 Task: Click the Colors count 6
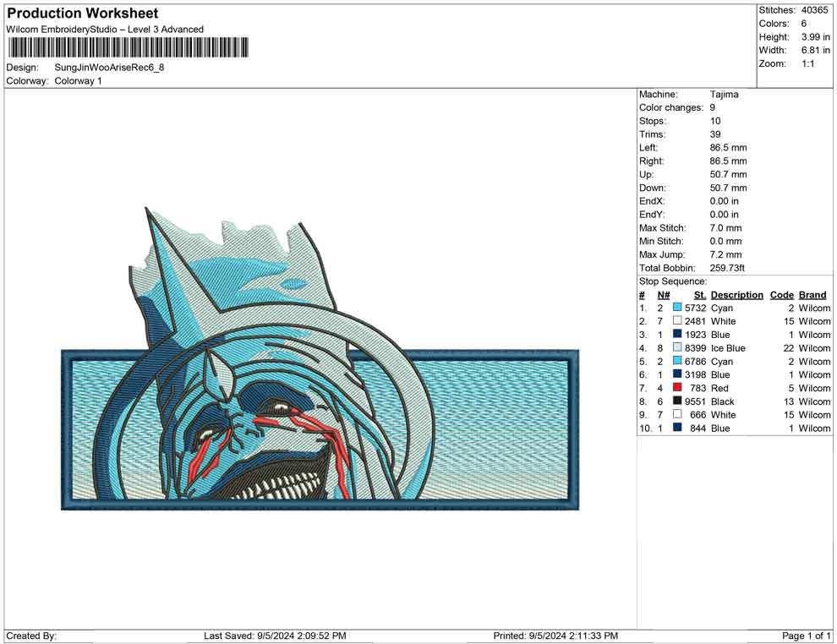(x=804, y=24)
